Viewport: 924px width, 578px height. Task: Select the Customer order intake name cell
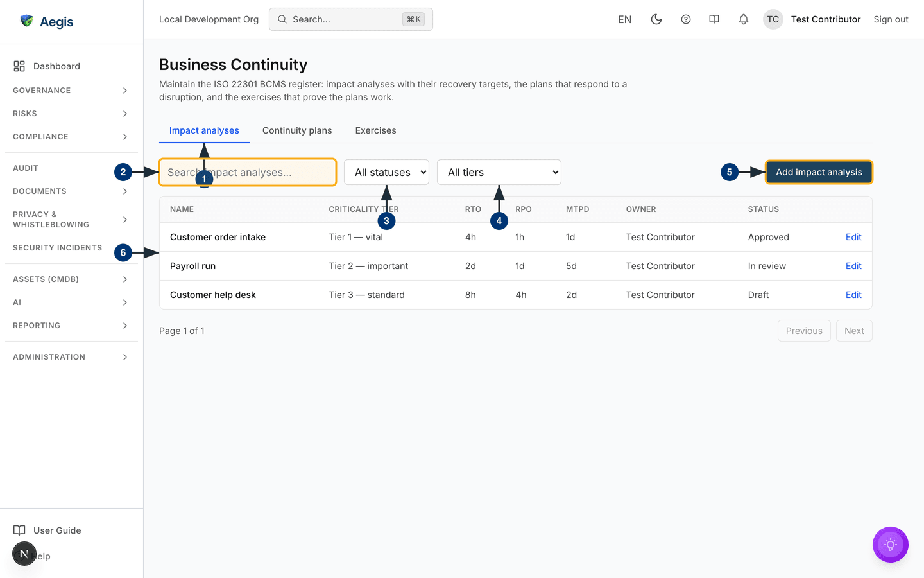(218, 237)
